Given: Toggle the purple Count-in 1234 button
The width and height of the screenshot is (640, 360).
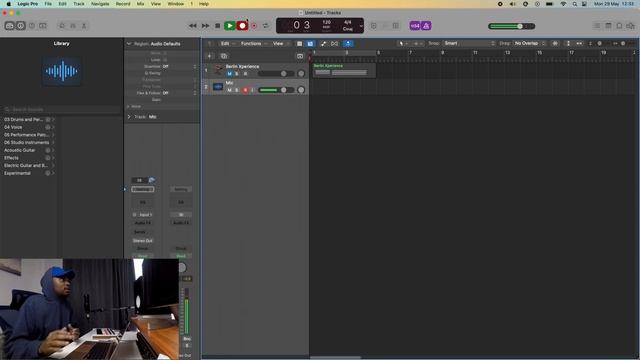Looking at the screenshot, I should (415, 26).
